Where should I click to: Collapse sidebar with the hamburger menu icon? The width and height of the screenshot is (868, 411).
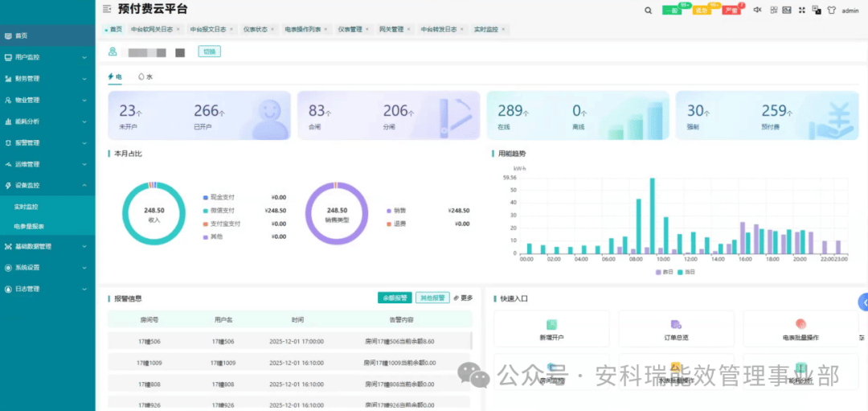coord(108,9)
